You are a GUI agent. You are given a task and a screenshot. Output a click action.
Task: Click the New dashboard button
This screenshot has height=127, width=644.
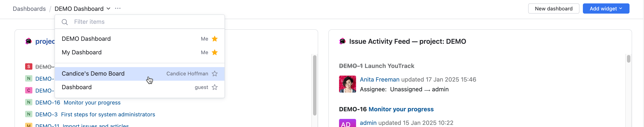click(x=553, y=8)
